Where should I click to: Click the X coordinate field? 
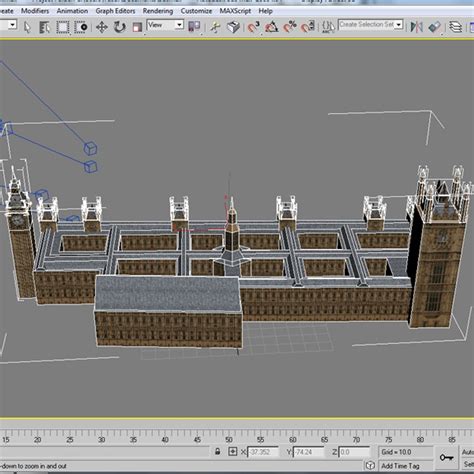pyautogui.click(x=263, y=452)
